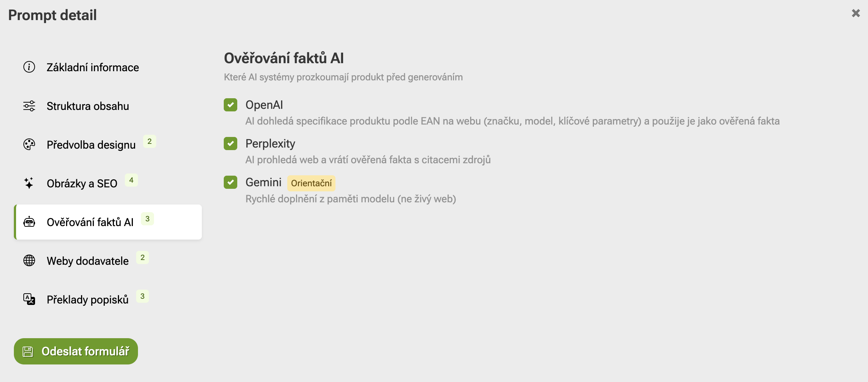This screenshot has width=868, height=382.
Task: Close the Prompt detail dialog
Action: tap(856, 14)
